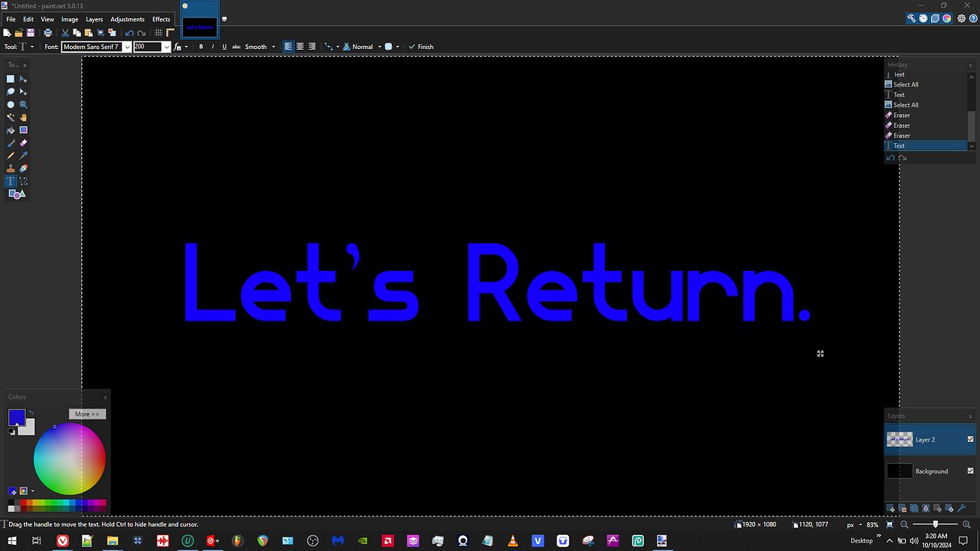This screenshot has height=551, width=980.
Task: Open the Image menu
Action: click(x=70, y=19)
